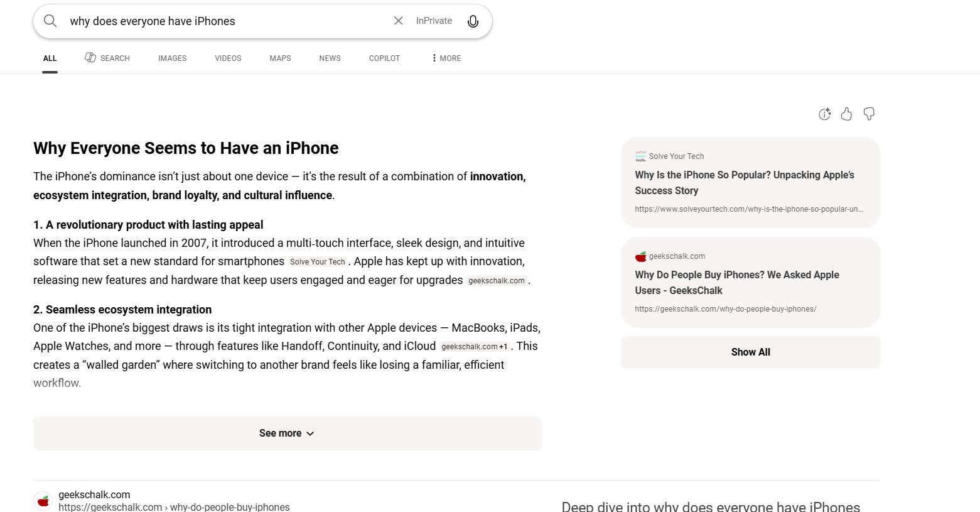Click the geekschalk.com +1 citation chip

point(475,347)
